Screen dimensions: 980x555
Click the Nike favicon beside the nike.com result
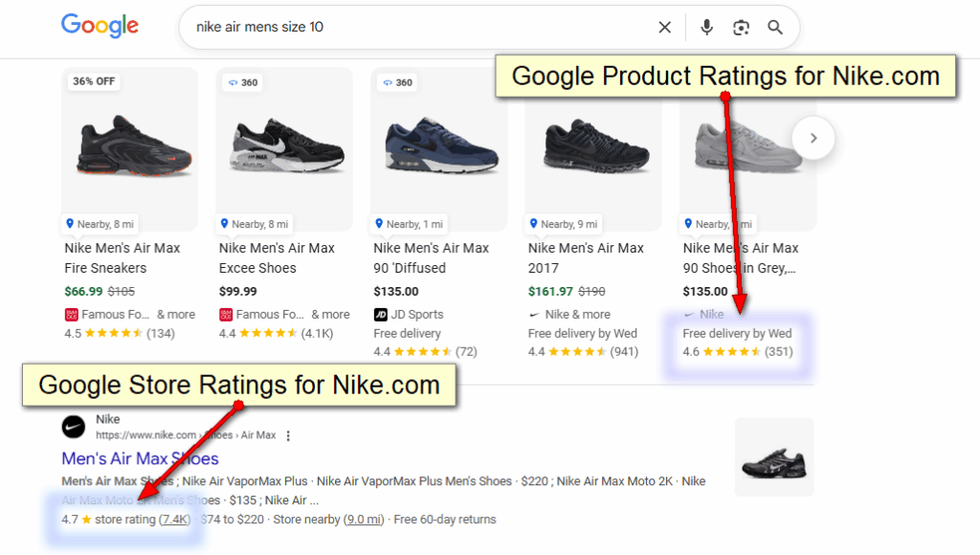pyautogui.click(x=73, y=426)
